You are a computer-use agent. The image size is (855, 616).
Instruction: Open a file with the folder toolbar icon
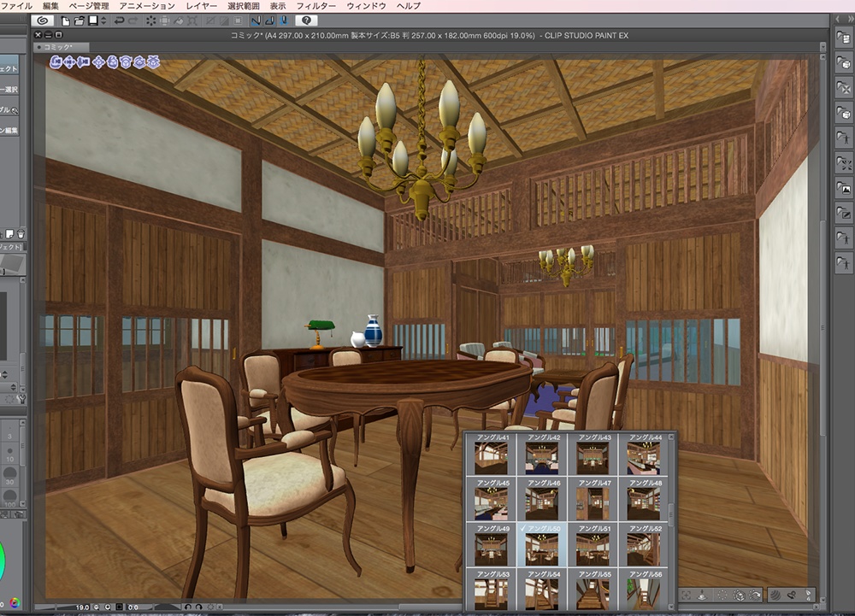[78, 21]
